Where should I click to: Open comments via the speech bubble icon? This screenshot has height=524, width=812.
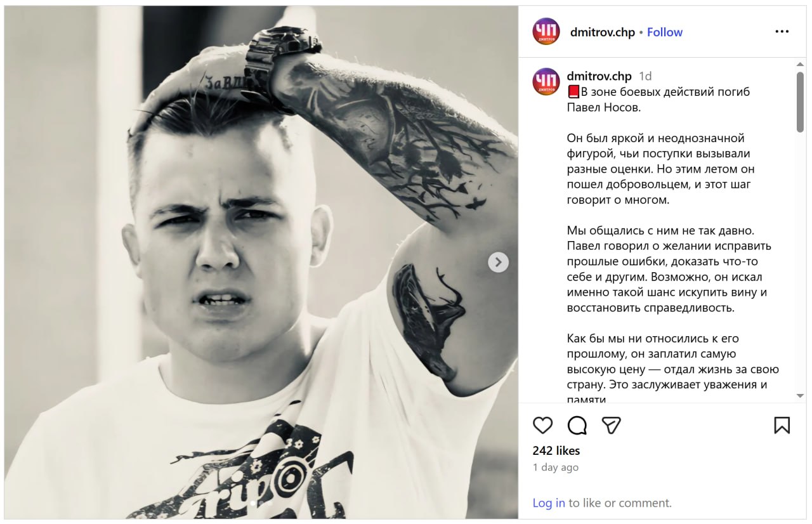(577, 425)
